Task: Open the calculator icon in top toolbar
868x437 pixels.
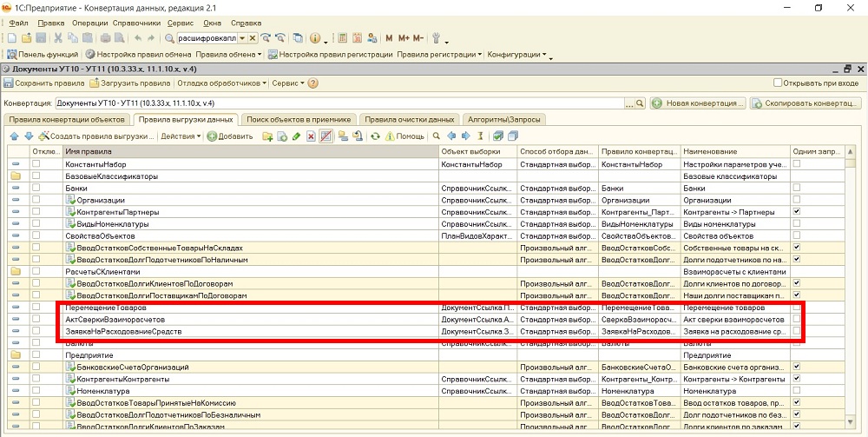Action: pyautogui.click(x=341, y=38)
